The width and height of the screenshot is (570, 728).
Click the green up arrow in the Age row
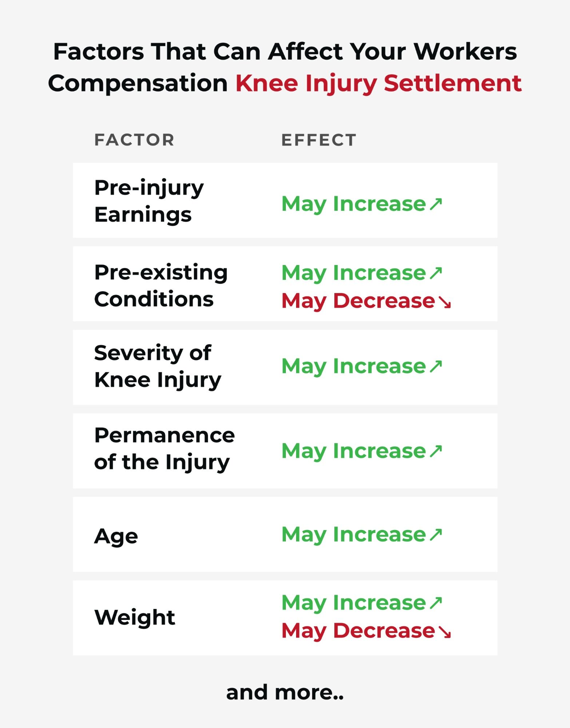(435, 534)
